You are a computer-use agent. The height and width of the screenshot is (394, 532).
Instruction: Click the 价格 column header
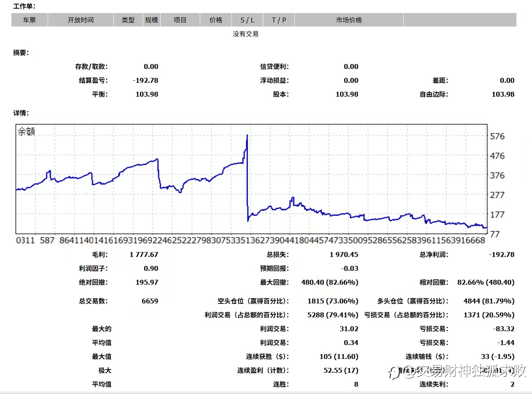click(216, 20)
